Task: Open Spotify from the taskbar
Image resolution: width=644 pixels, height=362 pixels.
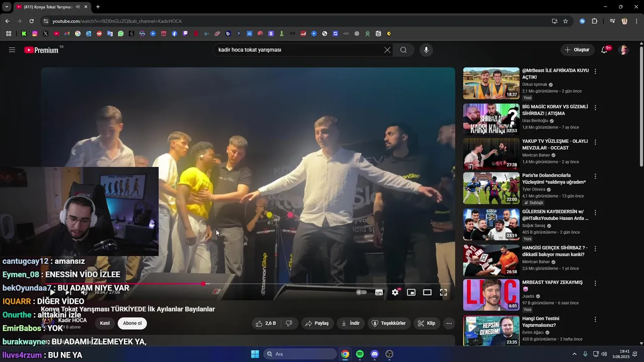Action: coord(360,354)
